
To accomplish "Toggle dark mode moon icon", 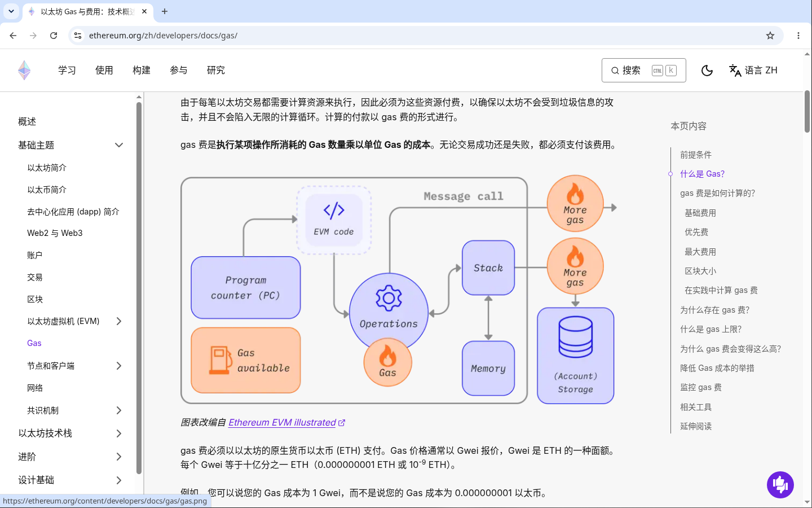I will [x=707, y=71].
